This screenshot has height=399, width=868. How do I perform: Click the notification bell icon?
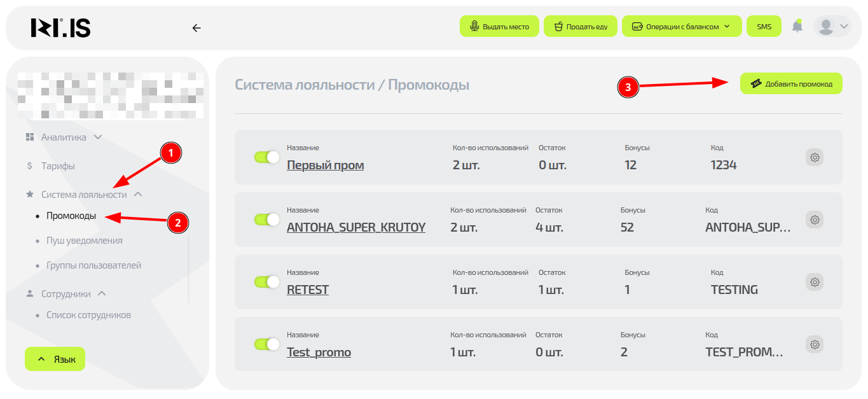coord(797,27)
